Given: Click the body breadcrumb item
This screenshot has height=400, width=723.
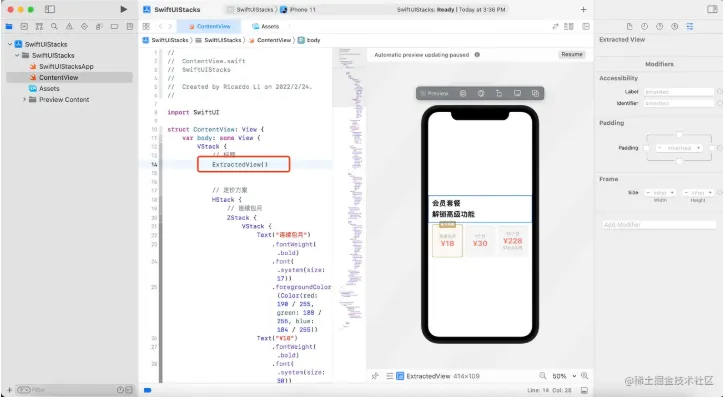Looking at the screenshot, I should 309,40.
